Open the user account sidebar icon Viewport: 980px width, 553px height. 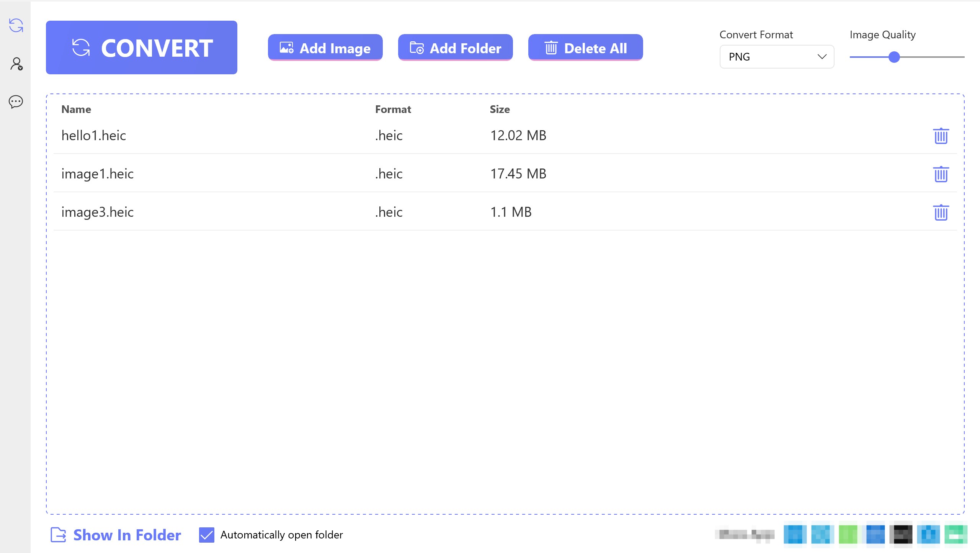point(16,64)
